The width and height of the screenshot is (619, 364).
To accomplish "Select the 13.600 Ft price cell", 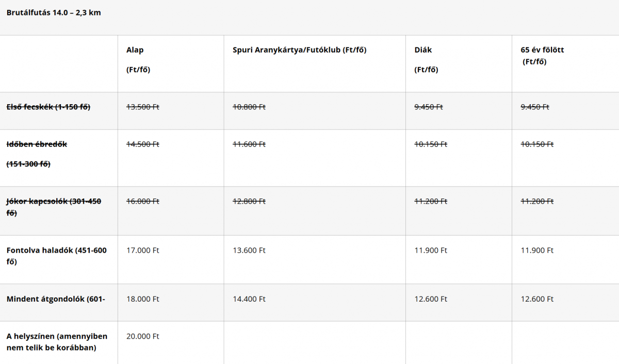I will tap(249, 250).
